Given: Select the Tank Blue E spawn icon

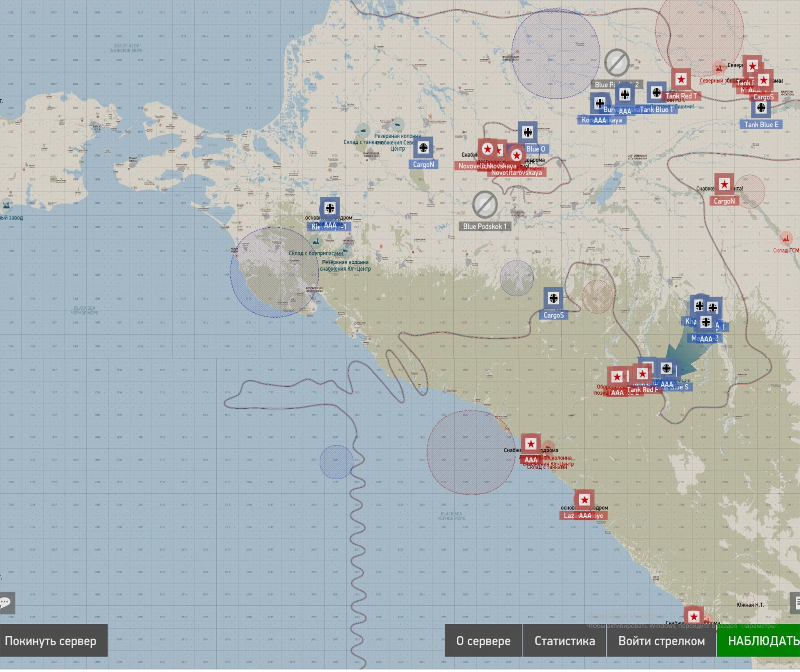Looking at the screenshot, I should pos(761,108).
